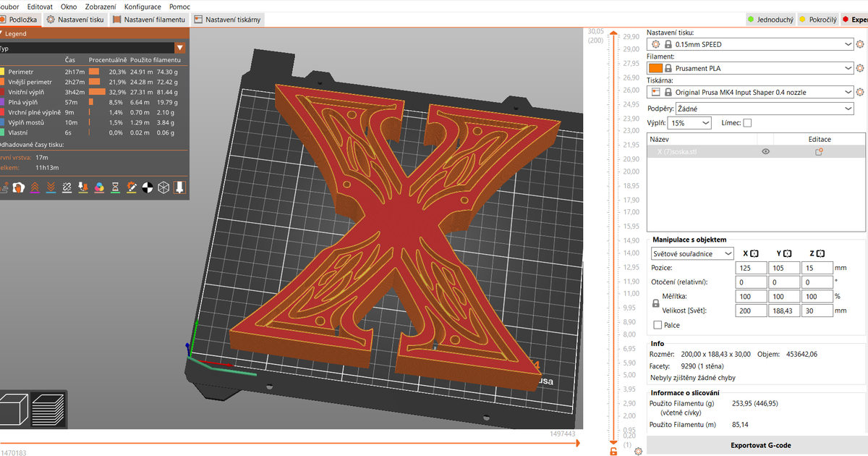Viewport: 868px width, 456px height.
Task: Toggle pause prints with the hourglass icon
Action: click(x=114, y=187)
